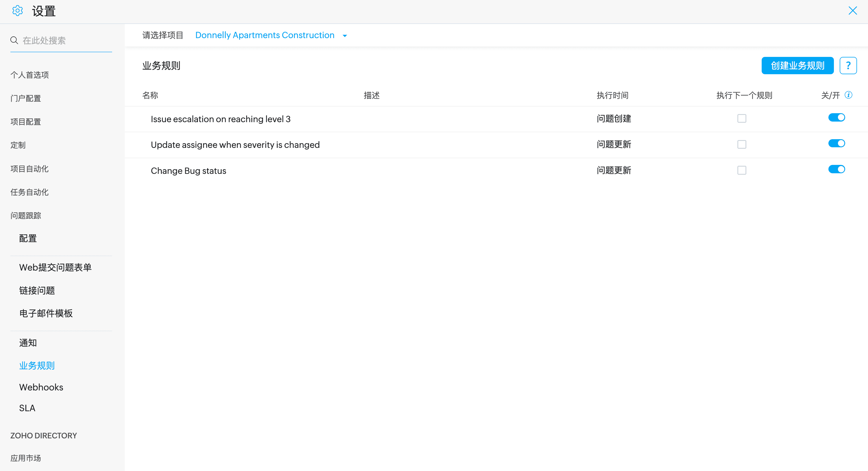Expand the project selection dropdown arrow
The height and width of the screenshot is (471, 868).
pos(345,36)
